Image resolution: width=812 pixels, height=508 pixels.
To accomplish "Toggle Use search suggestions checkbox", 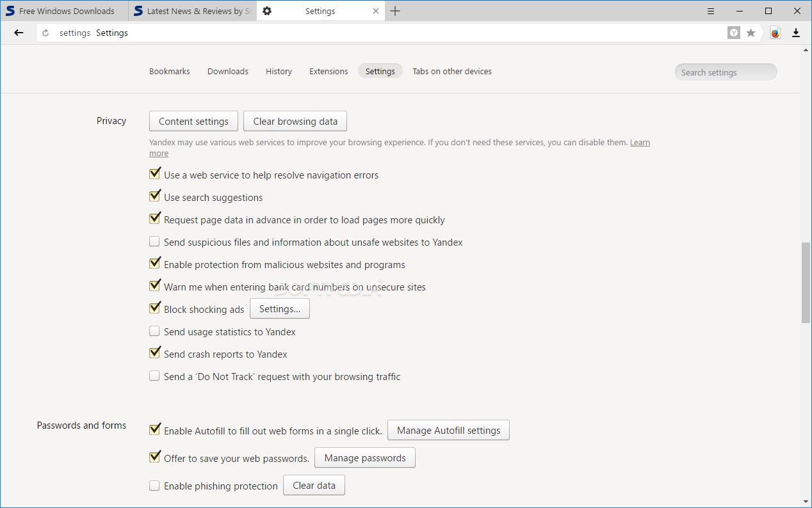I will pyautogui.click(x=154, y=196).
